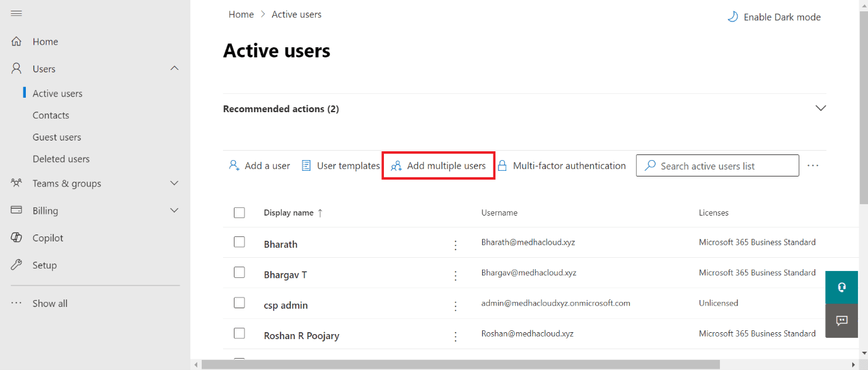The height and width of the screenshot is (370, 868).
Task: Check the checkbox for Bhargav T
Action: pyautogui.click(x=240, y=272)
